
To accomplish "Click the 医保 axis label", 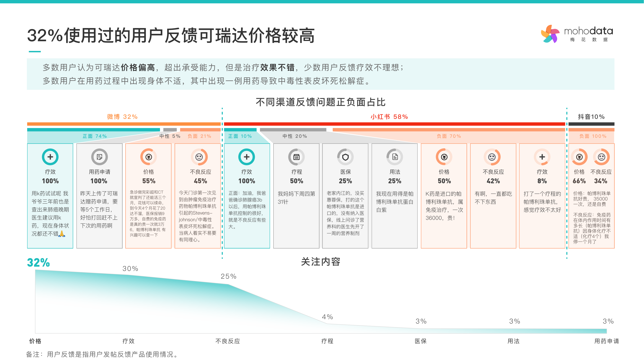I will pos(421,341).
